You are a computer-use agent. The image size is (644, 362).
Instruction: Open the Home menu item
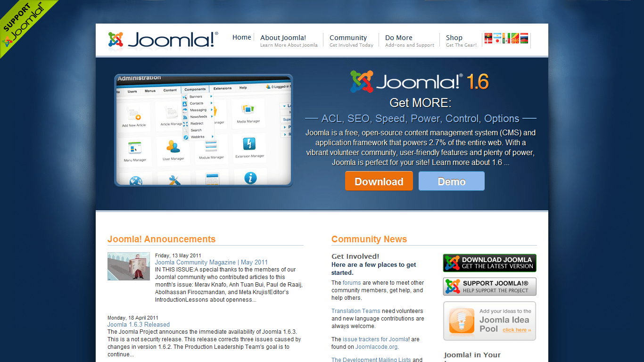pyautogui.click(x=242, y=37)
